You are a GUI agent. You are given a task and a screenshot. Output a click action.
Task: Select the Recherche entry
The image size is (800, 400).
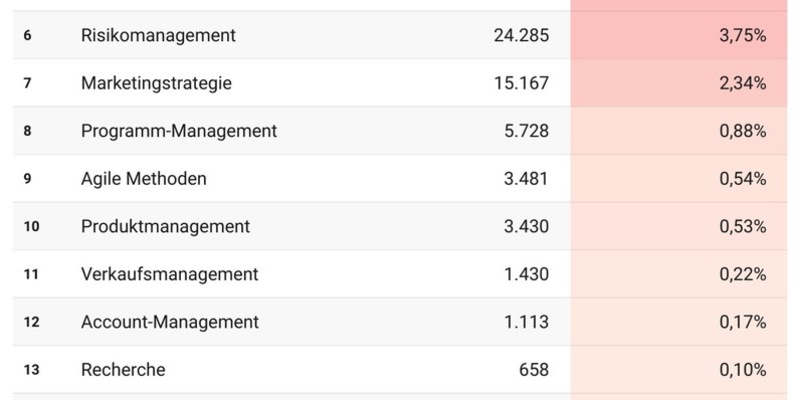point(123,370)
